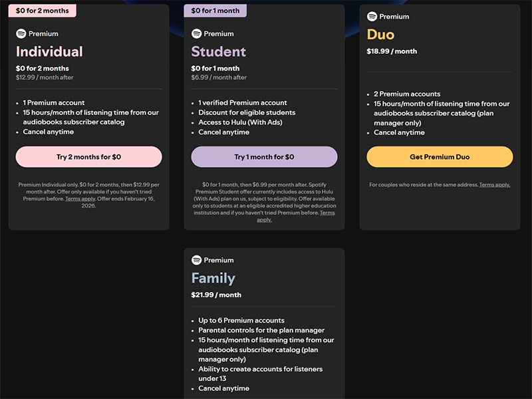Click 'Cancel anytime' in the Family card
The width and height of the screenshot is (532, 399).
223,388
